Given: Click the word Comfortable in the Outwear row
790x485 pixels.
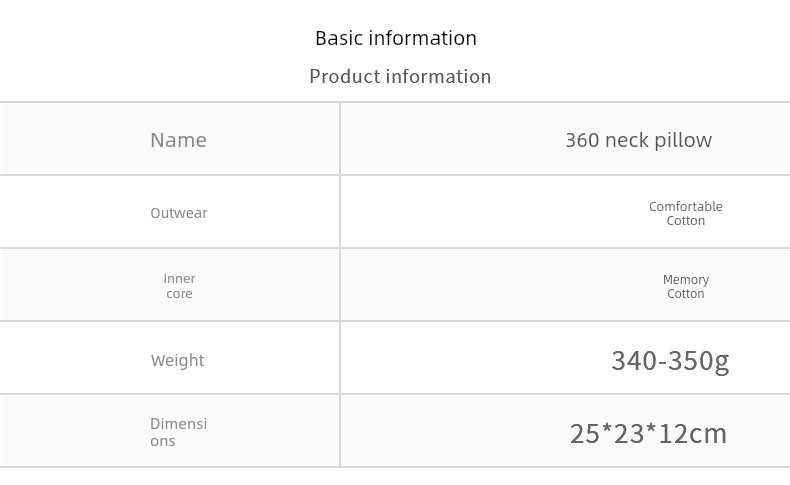Looking at the screenshot, I should pos(686,206).
